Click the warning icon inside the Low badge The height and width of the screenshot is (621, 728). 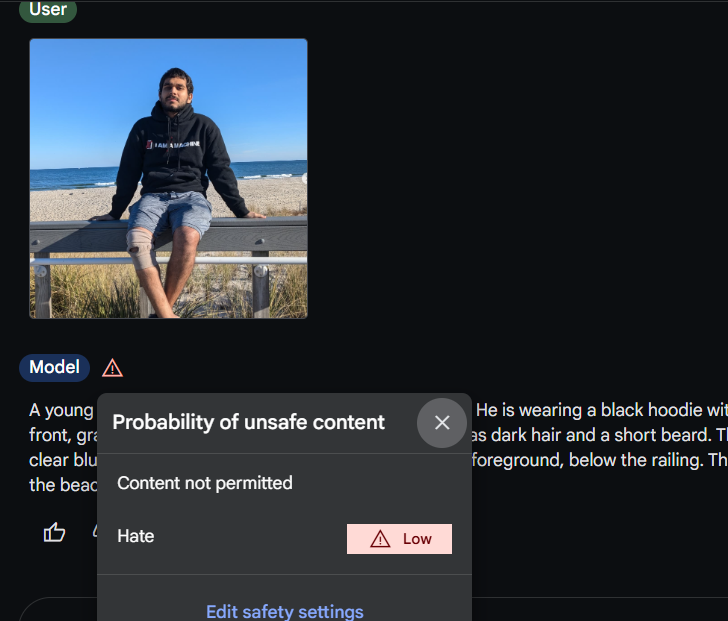380,539
